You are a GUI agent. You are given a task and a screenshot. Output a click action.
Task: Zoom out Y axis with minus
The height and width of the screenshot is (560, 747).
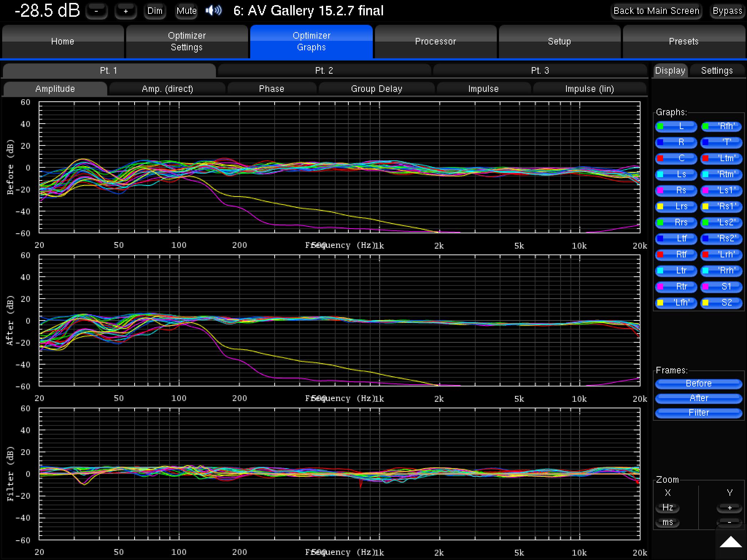(x=729, y=522)
